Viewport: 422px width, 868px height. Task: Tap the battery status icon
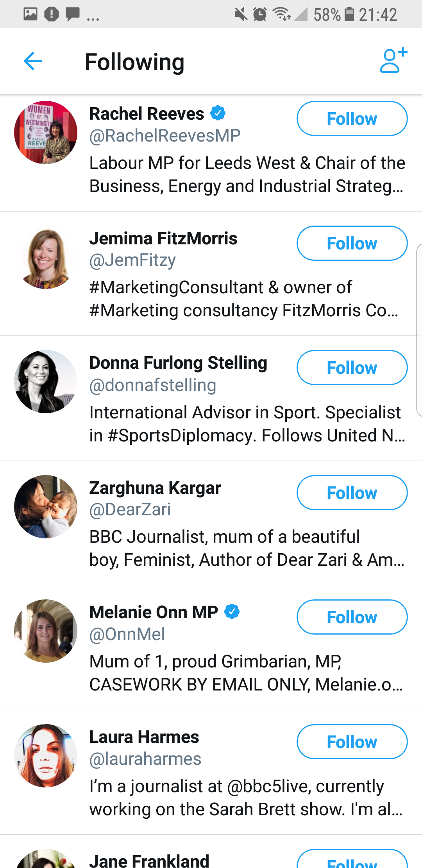[349, 14]
